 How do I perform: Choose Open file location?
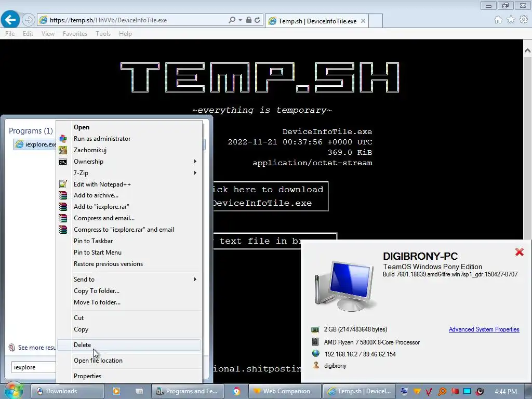(x=129, y=361)
